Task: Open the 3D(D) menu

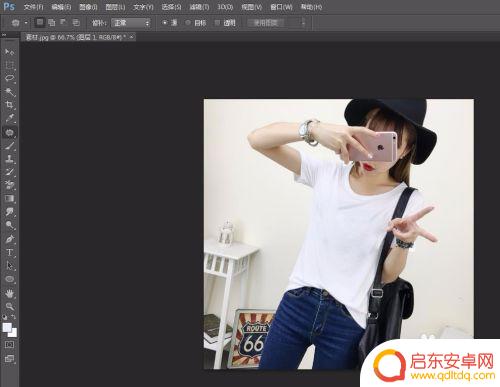Action: 225,7
